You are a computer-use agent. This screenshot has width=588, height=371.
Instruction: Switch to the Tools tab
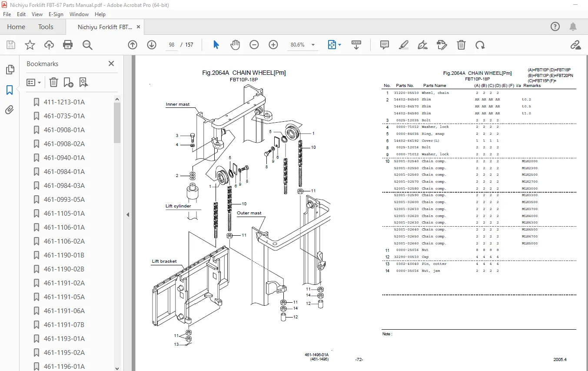tap(46, 27)
